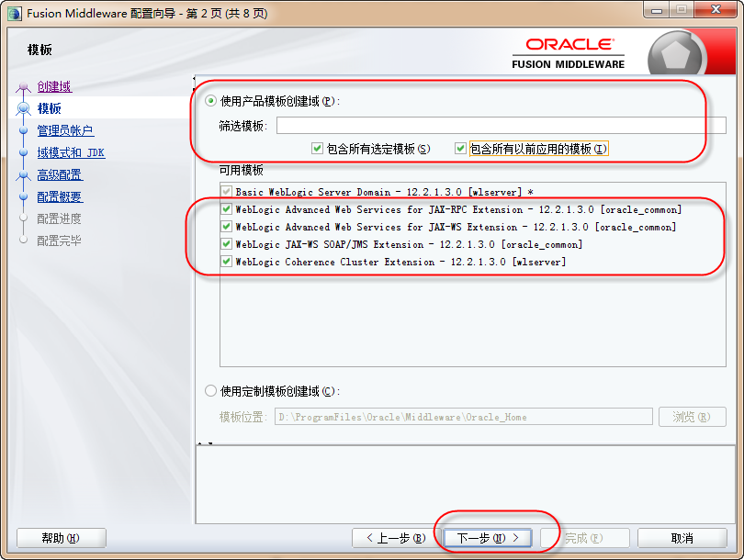Select the Basic WebLogic Server Domain row text
The height and width of the screenshot is (560, 744).
[x=384, y=192]
